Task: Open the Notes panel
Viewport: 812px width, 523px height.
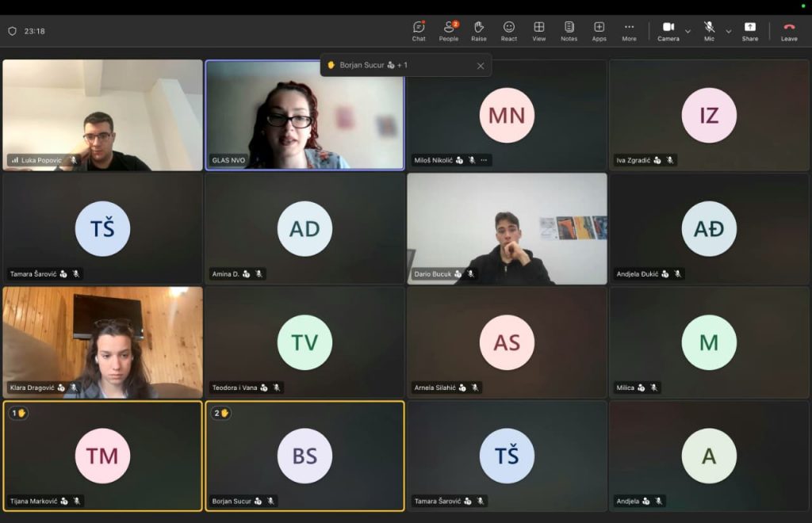Action: (x=569, y=30)
